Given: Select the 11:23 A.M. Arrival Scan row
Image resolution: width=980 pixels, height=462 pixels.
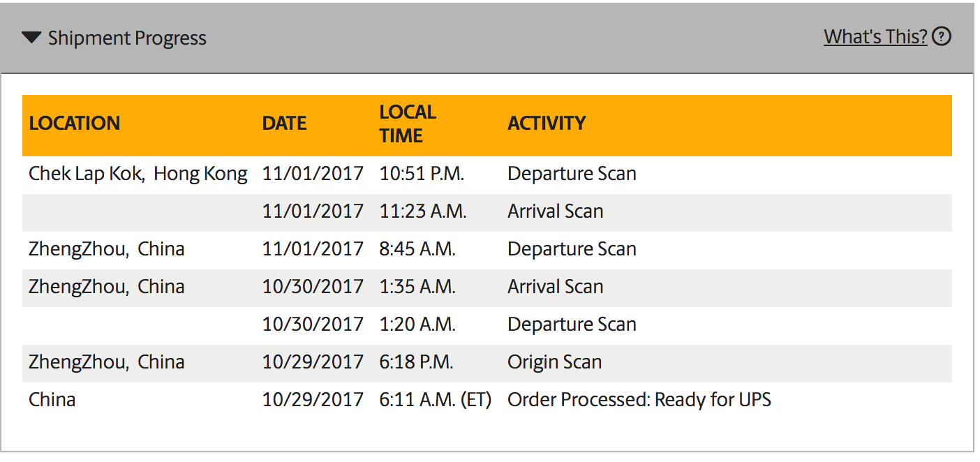Looking at the screenshot, I should [x=487, y=211].
